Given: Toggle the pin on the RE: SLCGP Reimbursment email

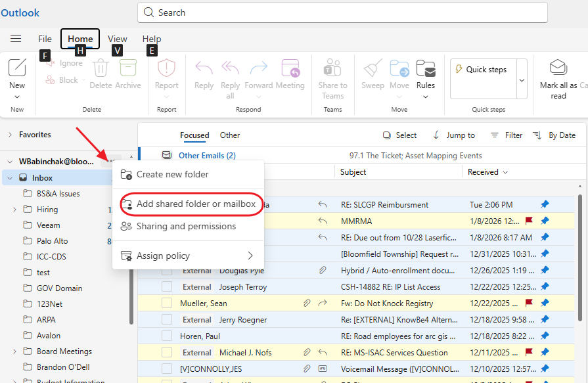Looking at the screenshot, I should 545,204.
